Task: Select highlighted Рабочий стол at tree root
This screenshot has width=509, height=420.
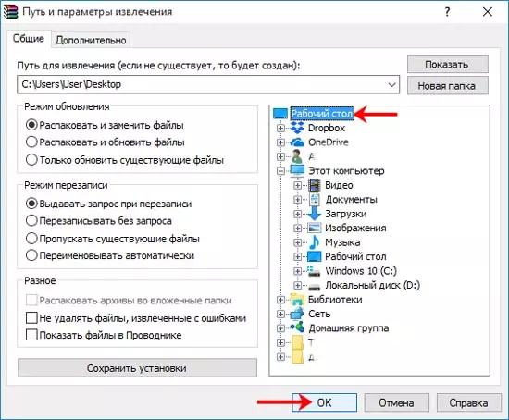Action: (x=322, y=114)
